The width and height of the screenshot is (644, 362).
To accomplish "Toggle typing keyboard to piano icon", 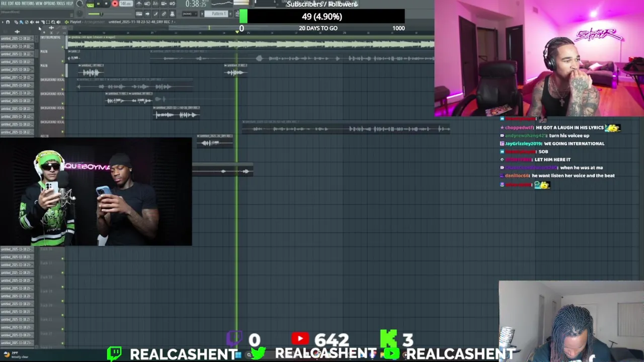I will point(139,14).
